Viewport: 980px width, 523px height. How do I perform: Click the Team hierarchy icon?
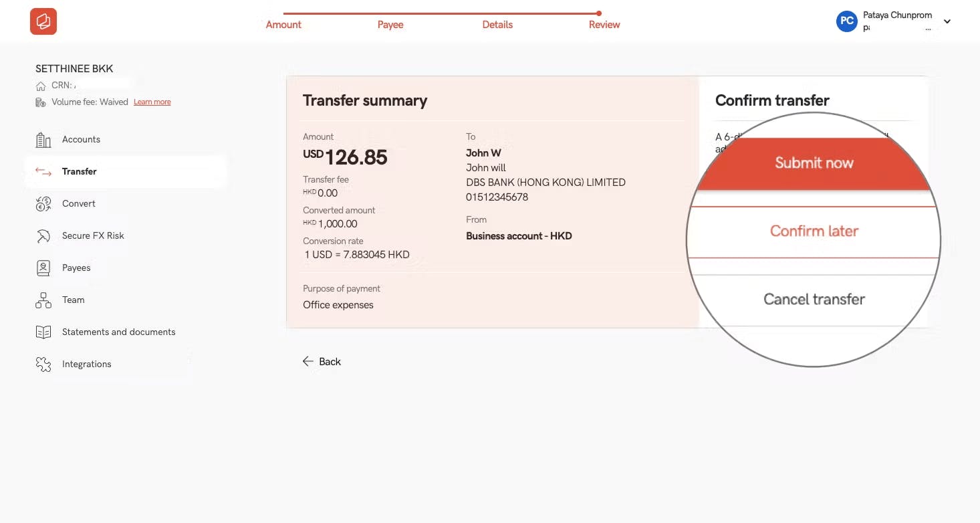click(x=43, y=300)
